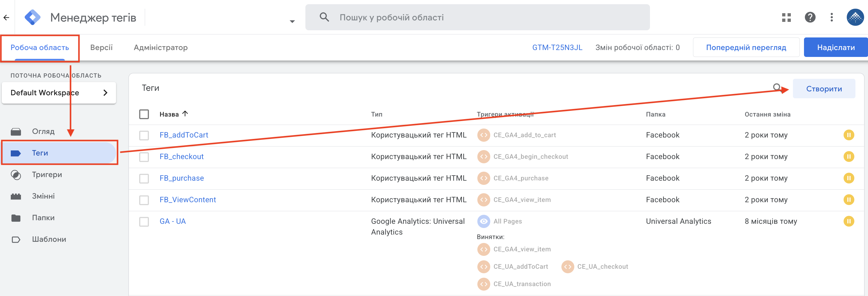Click the CE_UA_addToCart trigger icon

(484, 267)
